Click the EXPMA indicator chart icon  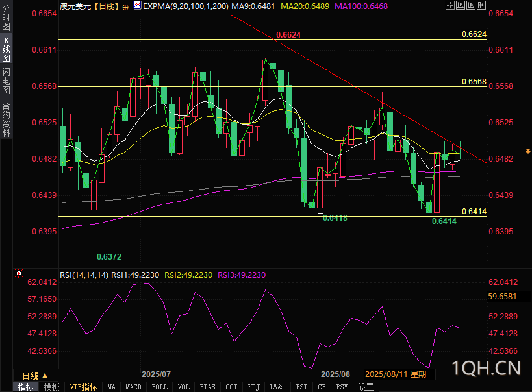point(136,6)
